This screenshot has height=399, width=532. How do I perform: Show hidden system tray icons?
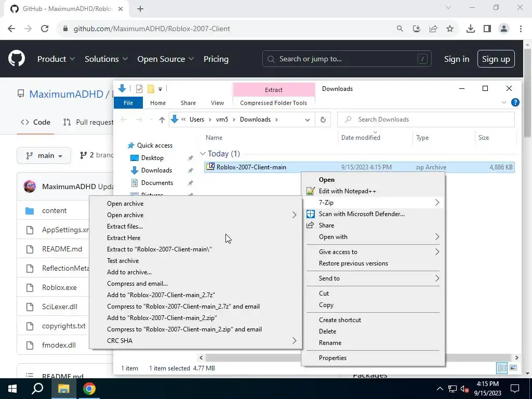440,389
